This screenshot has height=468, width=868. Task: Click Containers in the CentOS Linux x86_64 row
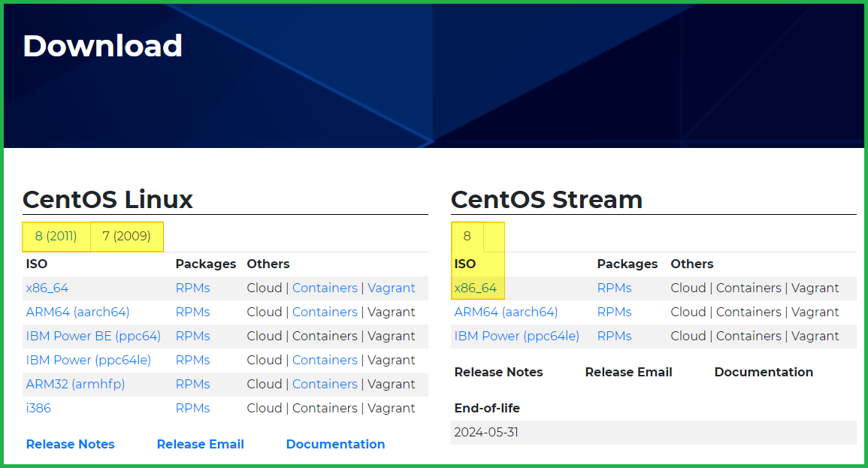click(x=325, y=288)
